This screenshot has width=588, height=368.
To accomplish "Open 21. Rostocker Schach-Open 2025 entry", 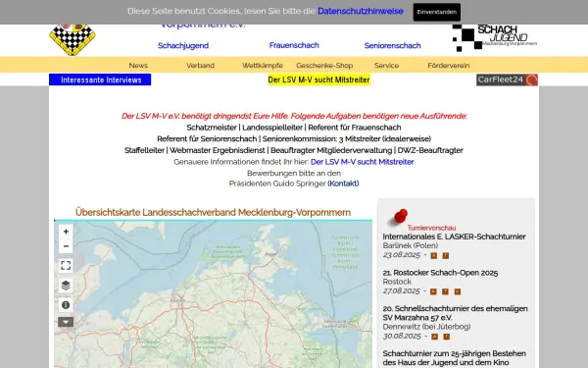I will (x=440, y=273).
